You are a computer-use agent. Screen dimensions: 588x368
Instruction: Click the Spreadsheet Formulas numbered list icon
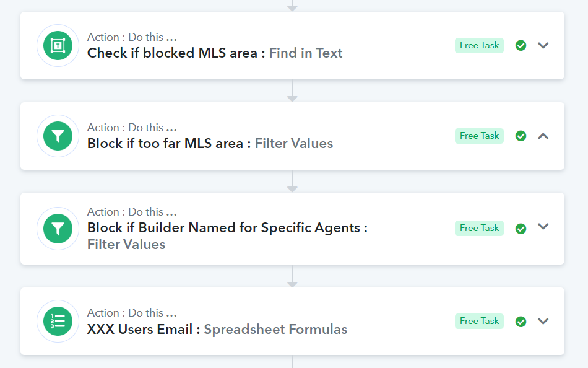coord(58,322)
